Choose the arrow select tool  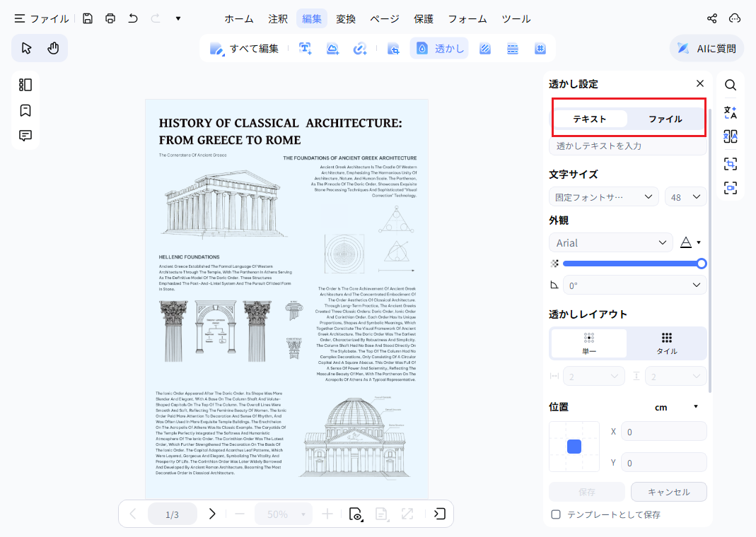tap(26, 48)
